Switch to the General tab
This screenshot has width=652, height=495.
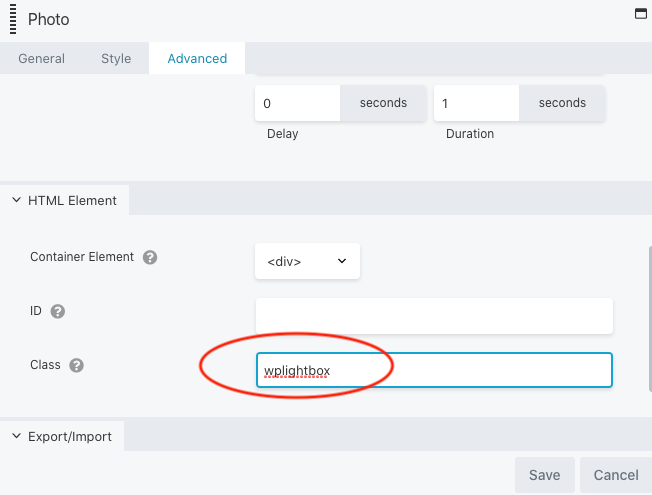pos(42,58)
